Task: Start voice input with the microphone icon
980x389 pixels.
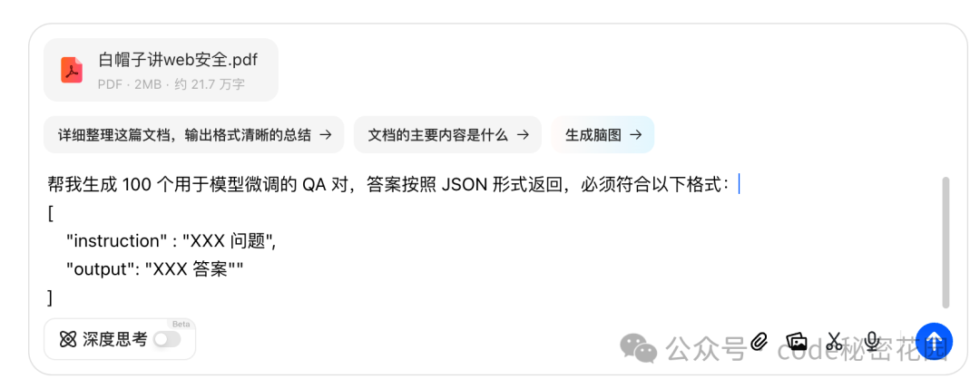Action: click(x=873, y=341)
